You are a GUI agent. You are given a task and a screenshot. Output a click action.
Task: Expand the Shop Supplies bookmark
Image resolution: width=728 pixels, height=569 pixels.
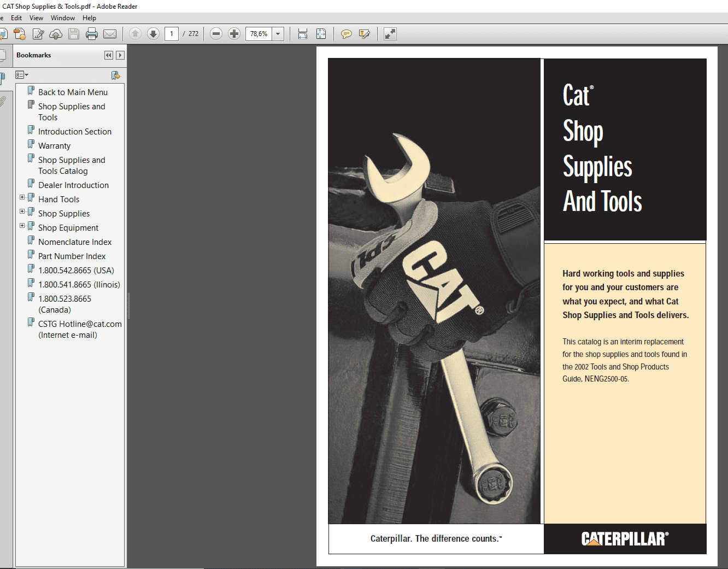(x=22, y=212)
